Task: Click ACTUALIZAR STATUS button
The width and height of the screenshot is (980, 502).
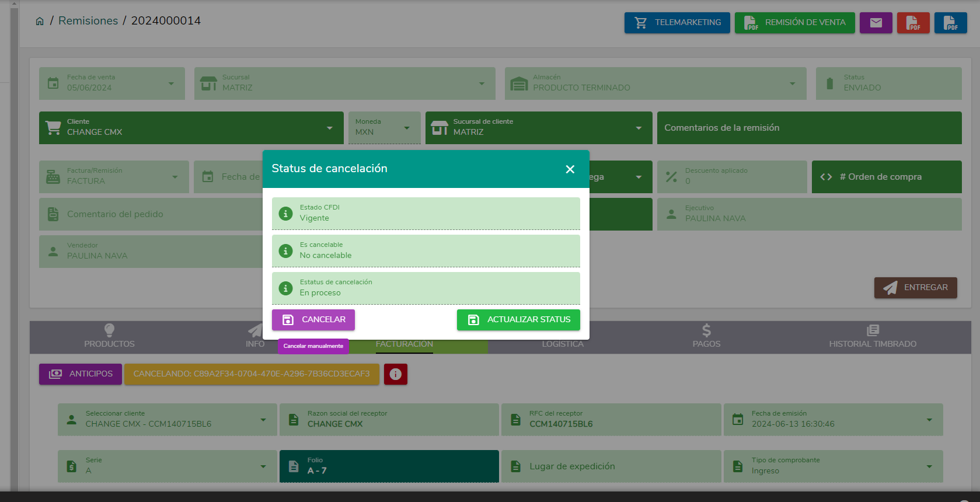Action: [x=518, y=320]
